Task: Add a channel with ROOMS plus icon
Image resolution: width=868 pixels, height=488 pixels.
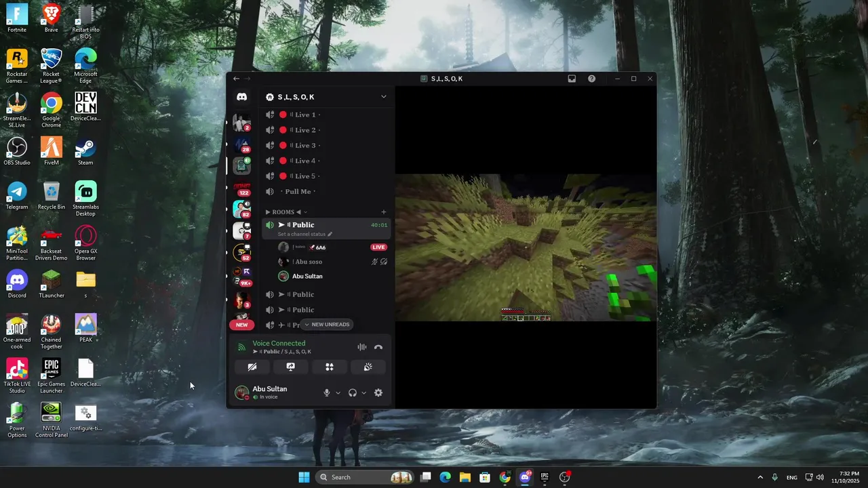Action: [x=383, y=212]
